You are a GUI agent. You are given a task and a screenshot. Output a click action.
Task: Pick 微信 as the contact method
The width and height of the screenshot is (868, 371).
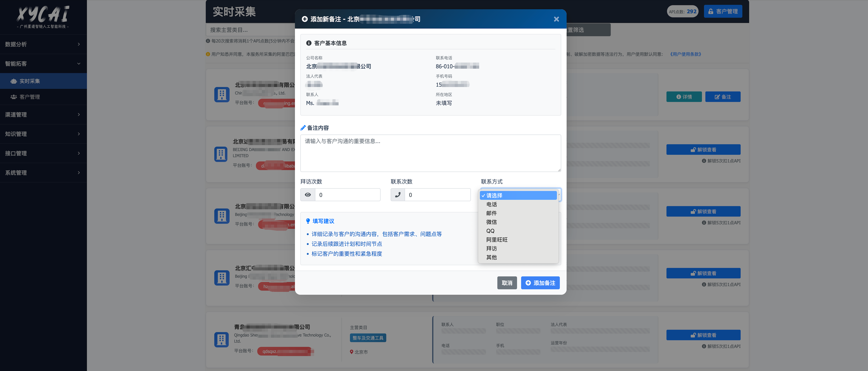point(518,222)
